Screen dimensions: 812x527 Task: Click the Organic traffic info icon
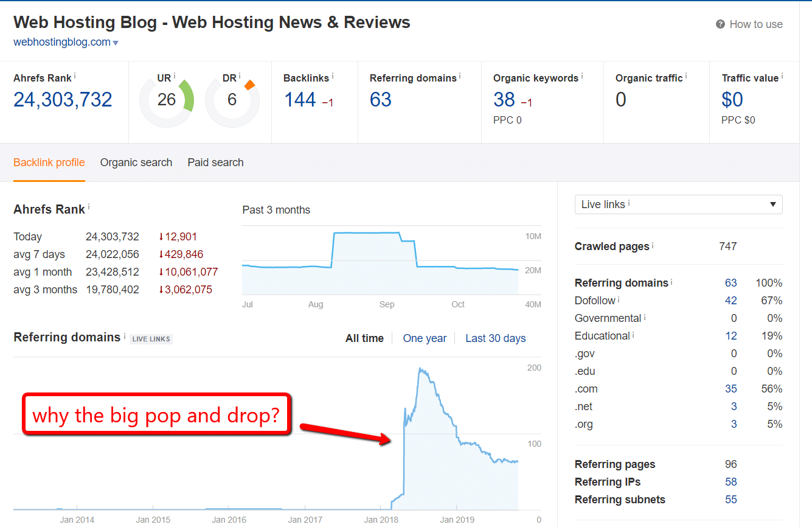[x=686, y=76]
